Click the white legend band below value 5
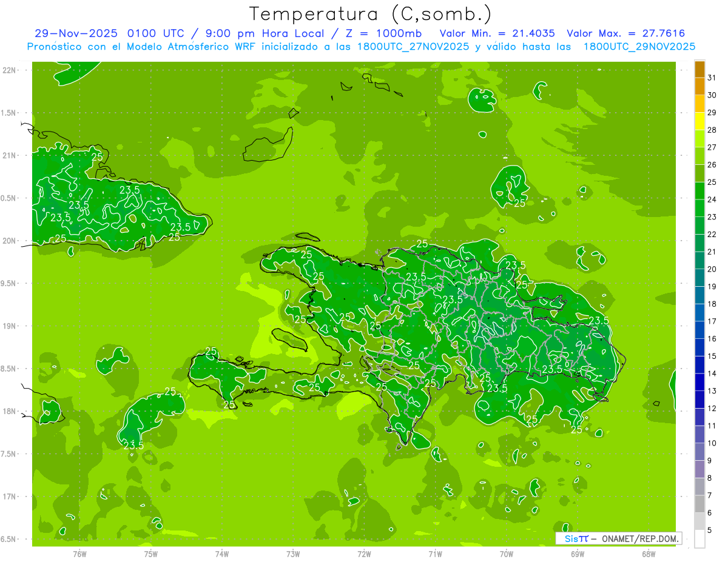Image resolution: width=728 pixels, height=562 pixels. point(699,539)
